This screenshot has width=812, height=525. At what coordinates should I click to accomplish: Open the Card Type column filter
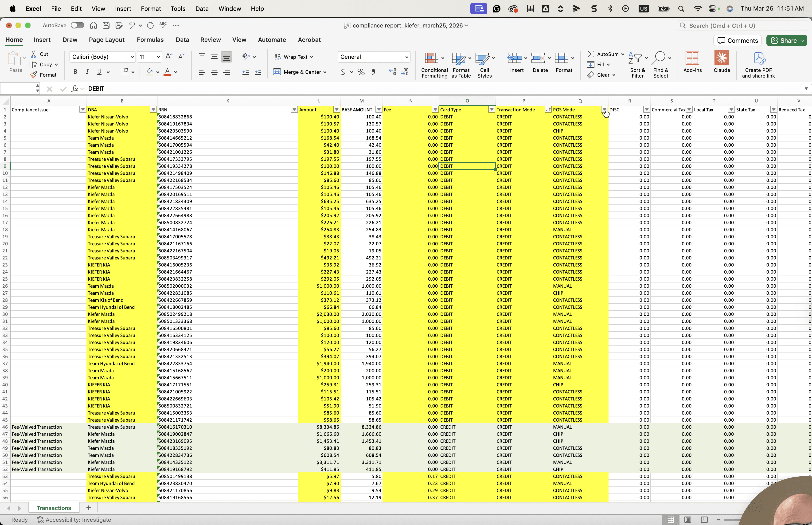point(491,110)
